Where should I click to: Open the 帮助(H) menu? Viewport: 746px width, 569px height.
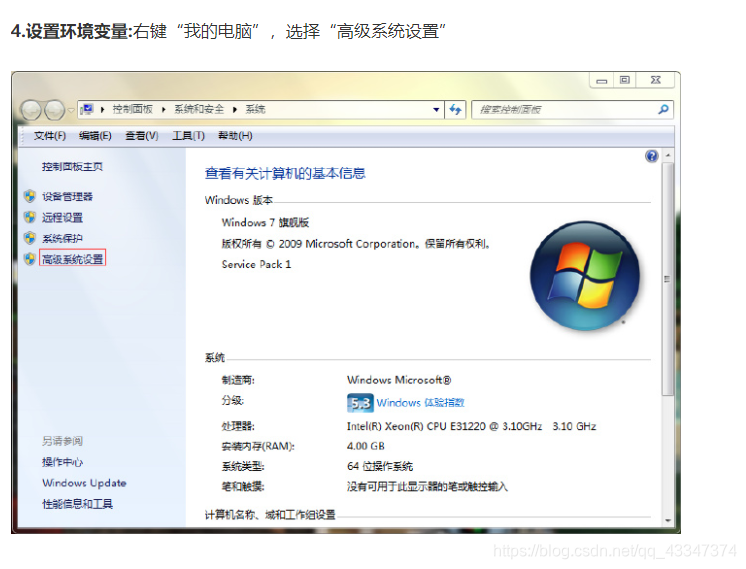click(x=235, y=136)
